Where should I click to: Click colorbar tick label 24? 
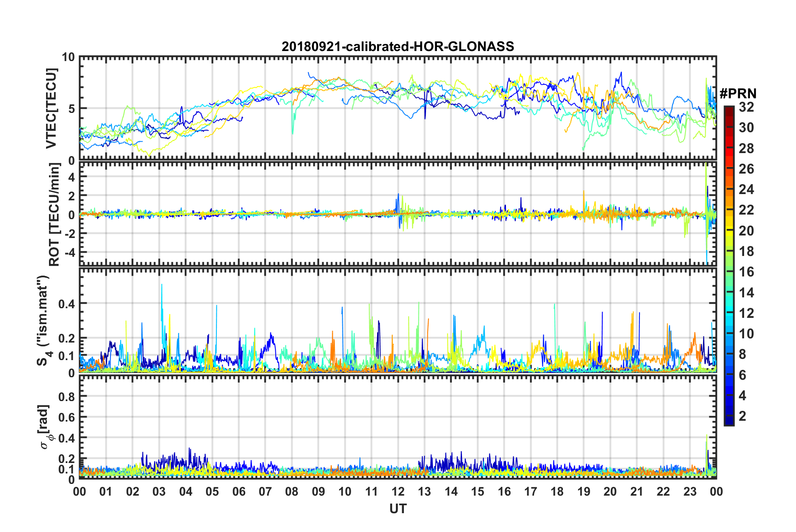746,189
